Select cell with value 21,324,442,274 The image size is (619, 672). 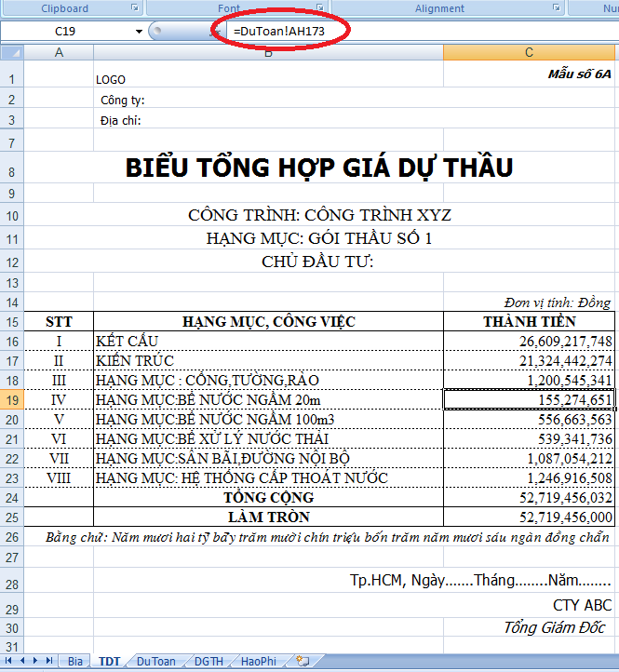tap(529, 361)
